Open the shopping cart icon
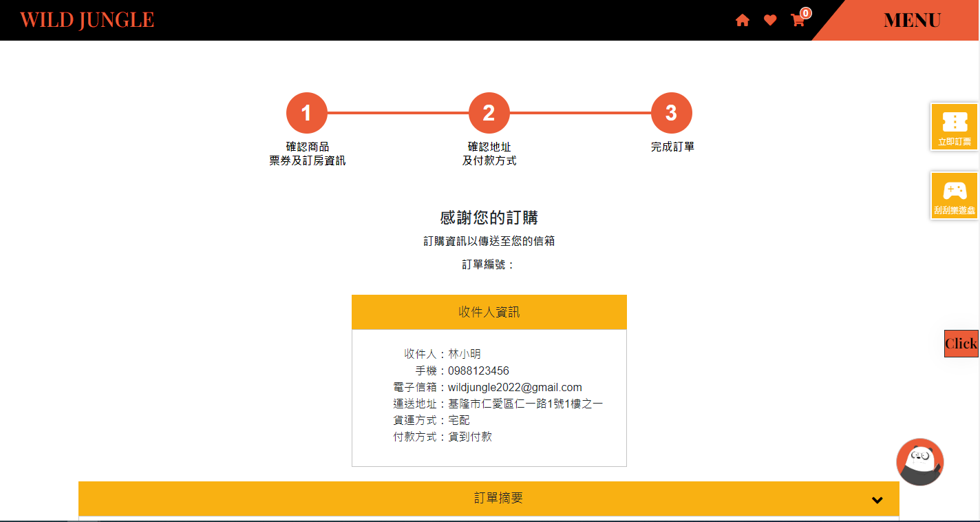Image resolution: width=980 pixels, height=522 pixels. tap(798, 20)
